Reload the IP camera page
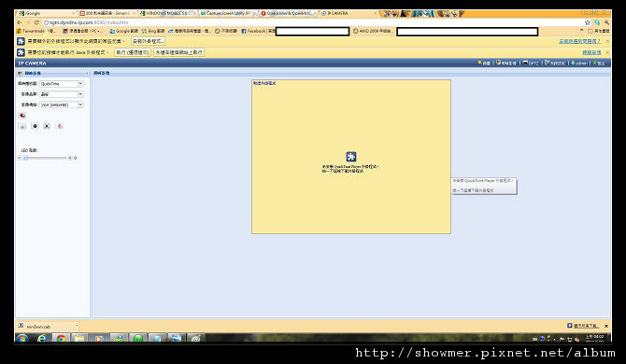Screen dimensions: 626x364 tap(36, 22)
